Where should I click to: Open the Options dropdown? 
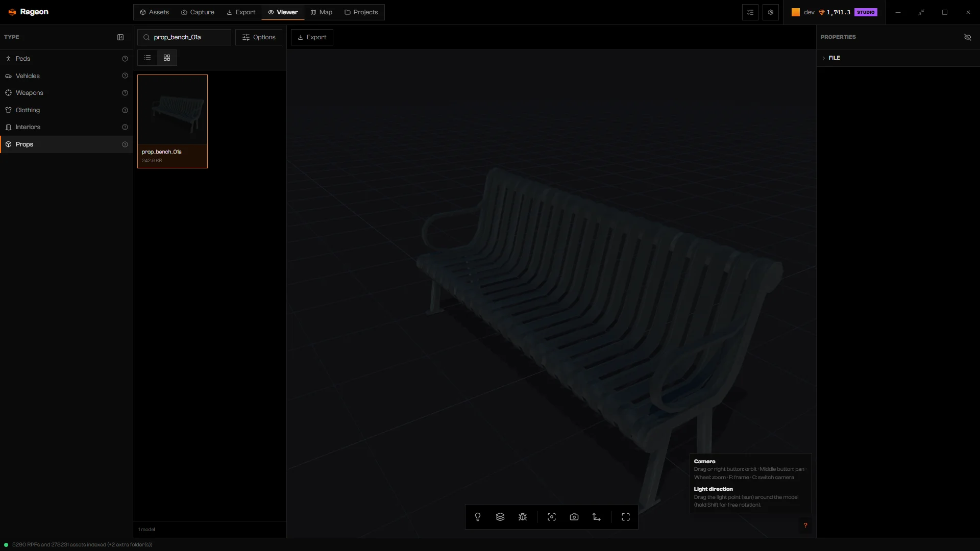tap(259, 37)
